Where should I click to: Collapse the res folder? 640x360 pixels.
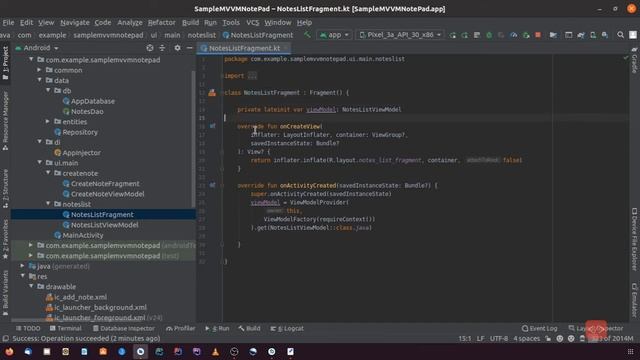point(22,276)
